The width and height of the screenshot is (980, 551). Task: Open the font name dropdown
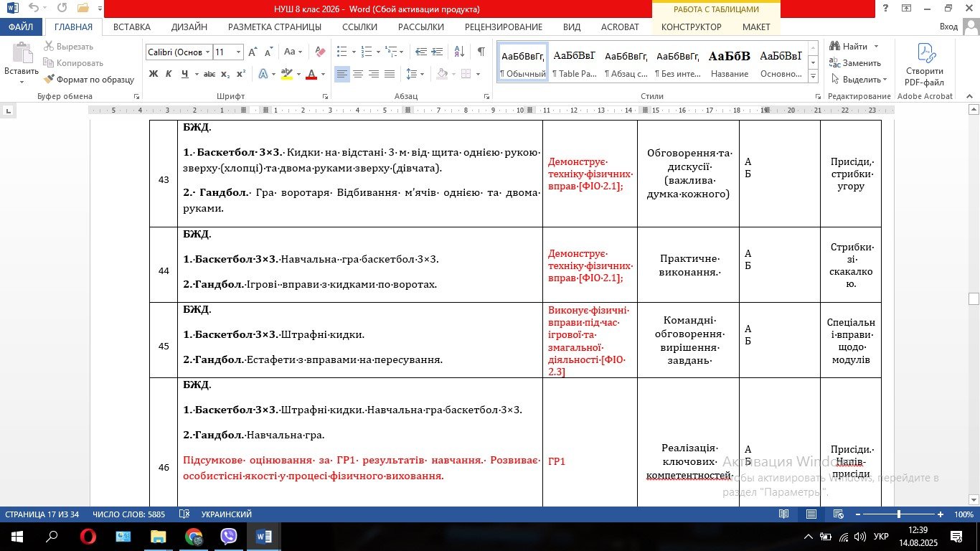click(207, 52)
